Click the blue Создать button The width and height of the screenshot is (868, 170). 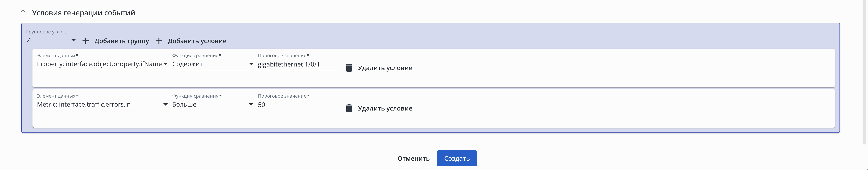[x=457, y=158]
